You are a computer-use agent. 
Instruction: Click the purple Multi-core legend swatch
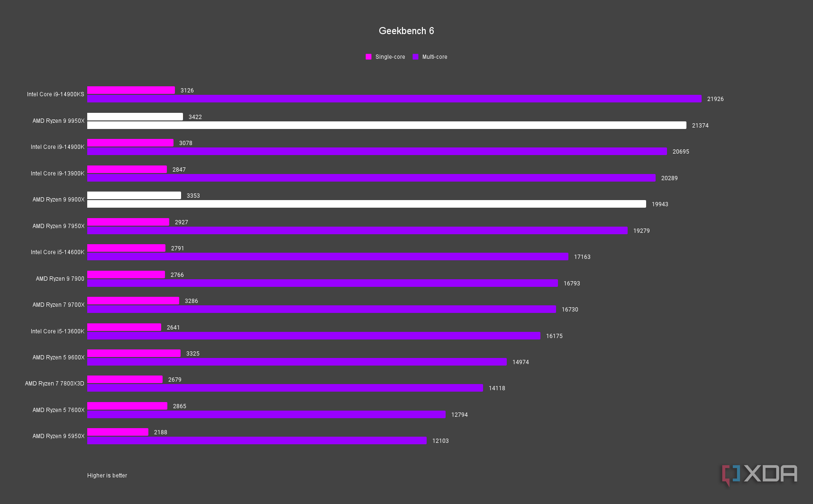pyautogui.click(x=416, y=57)
